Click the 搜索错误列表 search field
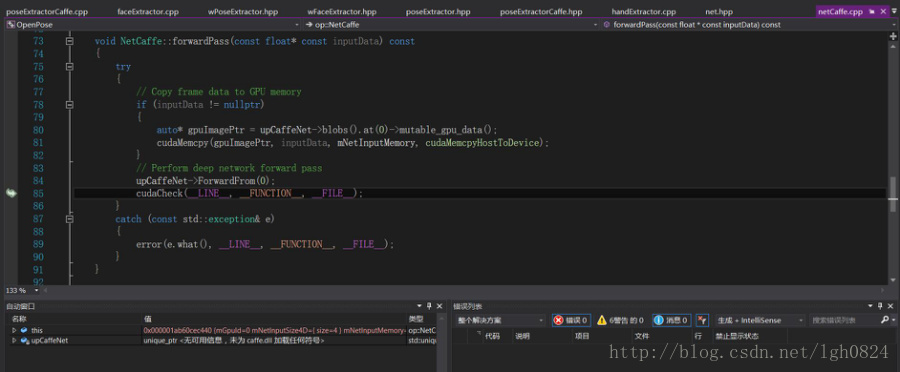900x372 pixels. (x=844, y=320)
